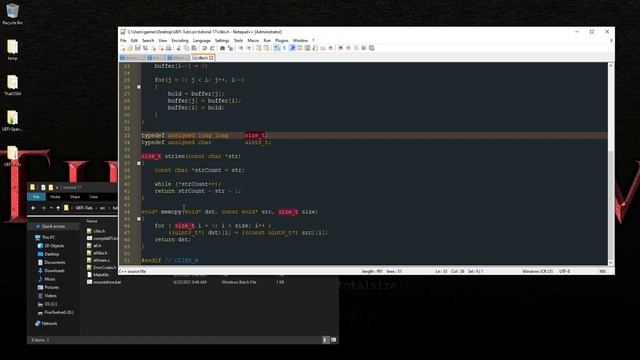Print the document using the toolbar icon

pos(168,48)
